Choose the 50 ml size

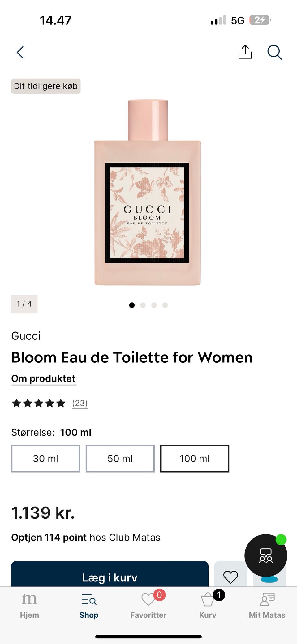pos(120,458)
